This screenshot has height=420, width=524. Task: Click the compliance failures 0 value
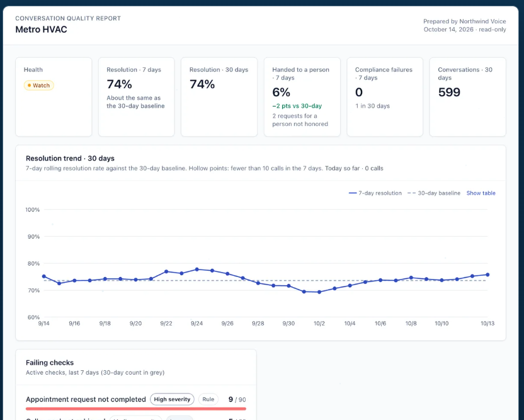pos(359,92)
